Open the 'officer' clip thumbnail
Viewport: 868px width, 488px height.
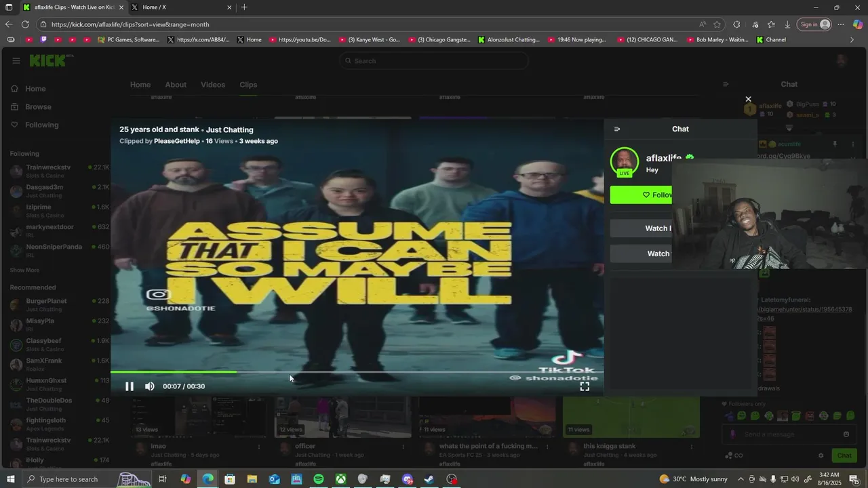point(343,417)
